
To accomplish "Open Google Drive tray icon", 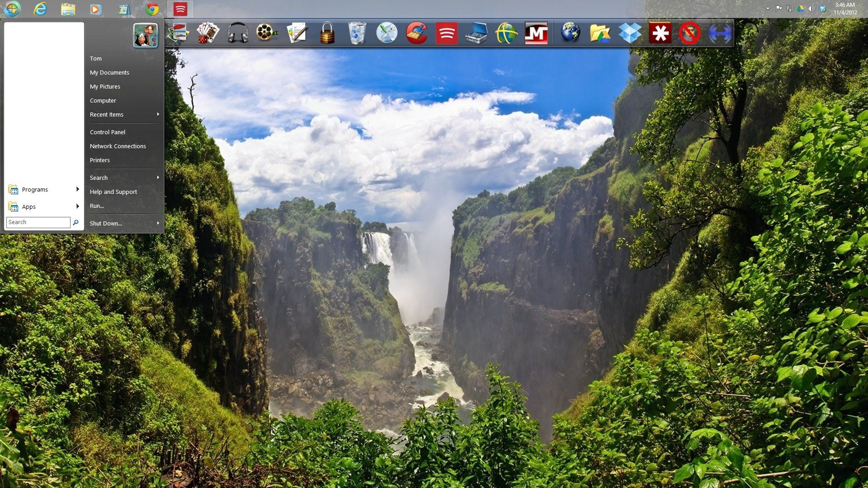I will pyautogui.click(x=801, y=9).
